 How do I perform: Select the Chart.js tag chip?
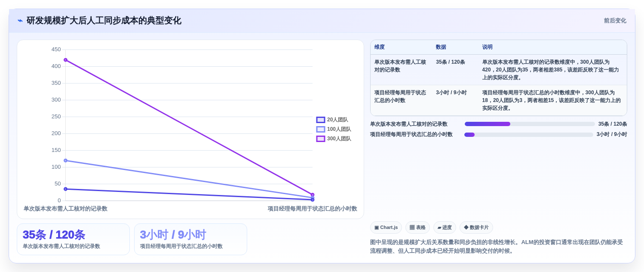pos(386,227)
